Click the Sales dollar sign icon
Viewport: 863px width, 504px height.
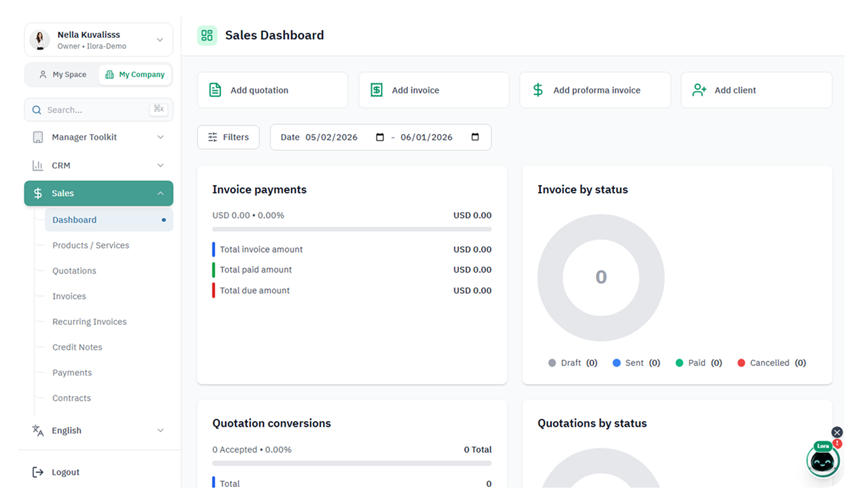(38, 193)
